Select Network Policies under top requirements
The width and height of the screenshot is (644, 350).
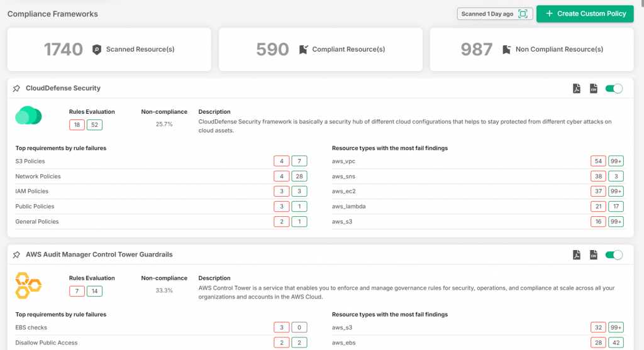click(x=36, y=177)
